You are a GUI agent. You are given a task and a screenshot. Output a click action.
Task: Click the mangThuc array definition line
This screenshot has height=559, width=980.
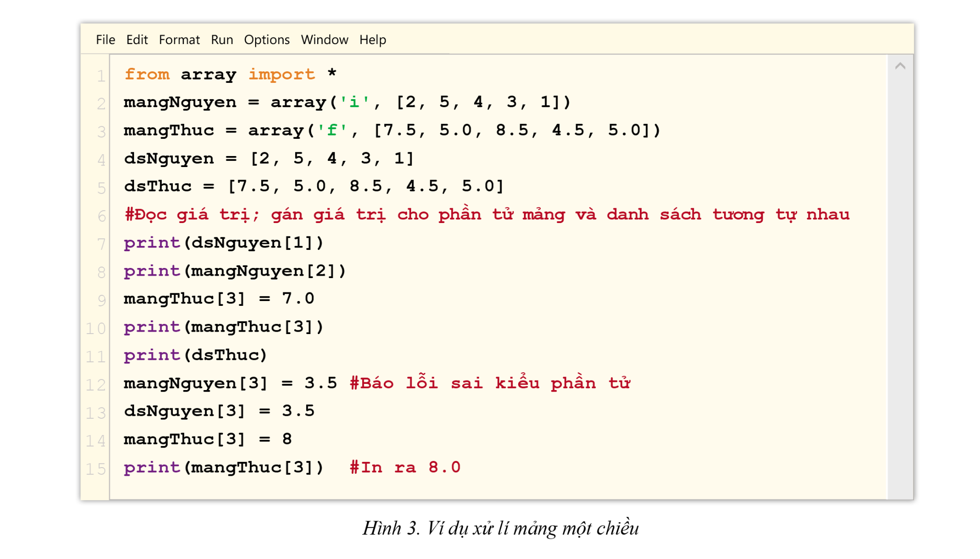click(392, 130)
